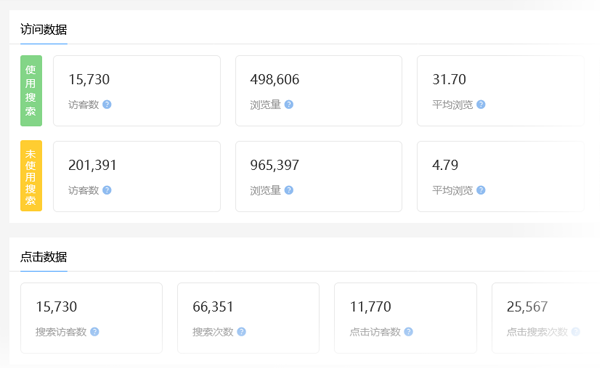Click the 访客数 label under 201,391
Image resolution: width=600 pixels, height=368 pixels.
84,190
